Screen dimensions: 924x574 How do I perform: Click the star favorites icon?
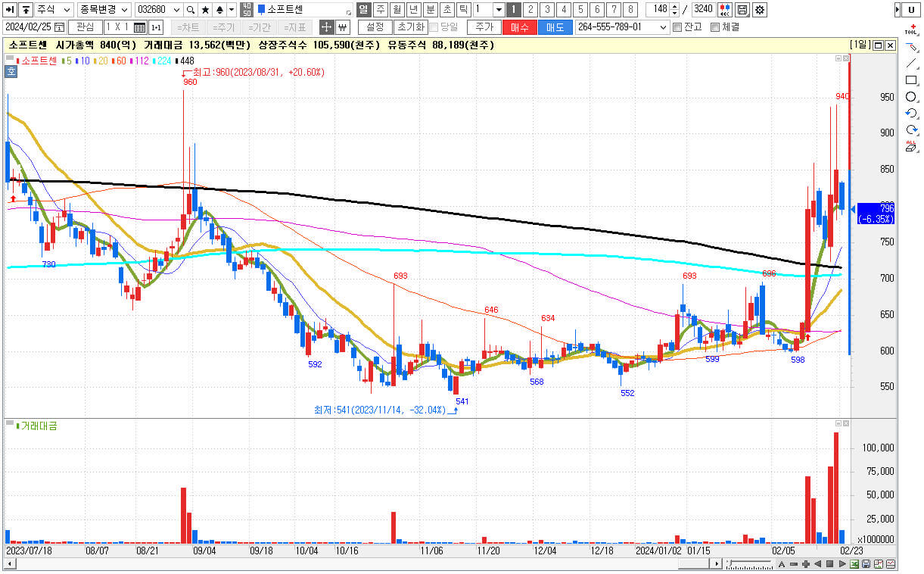coord(205,10)
